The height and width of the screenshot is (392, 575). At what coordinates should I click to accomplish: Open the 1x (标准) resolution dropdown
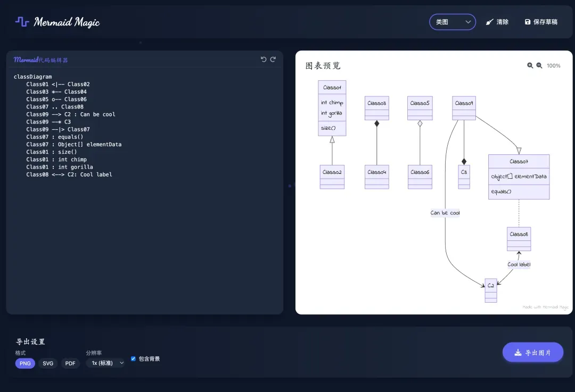tap(105, 363)
